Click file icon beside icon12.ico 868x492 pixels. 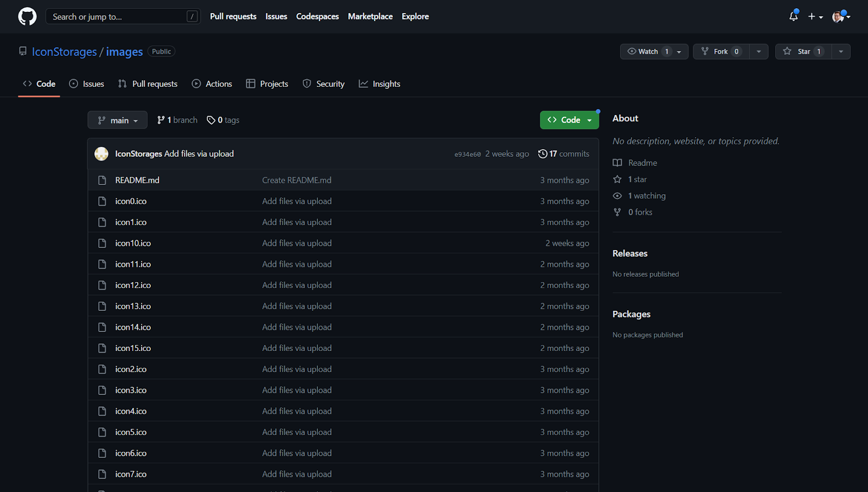point(102,285)
